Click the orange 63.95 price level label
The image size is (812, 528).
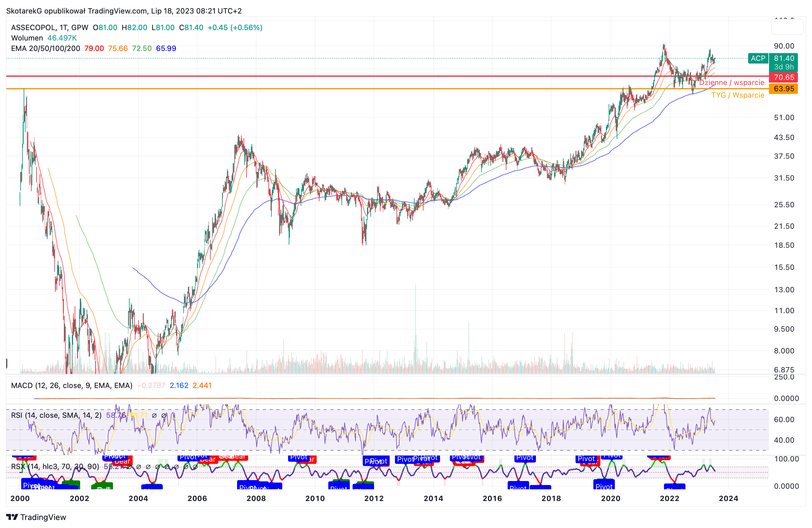(783, 89)
